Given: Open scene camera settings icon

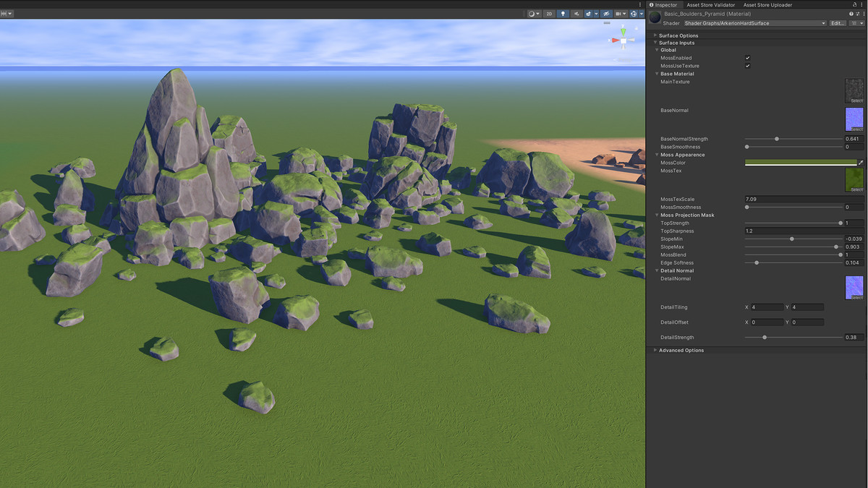Looking at the screenshot, I should coord(620,14).
